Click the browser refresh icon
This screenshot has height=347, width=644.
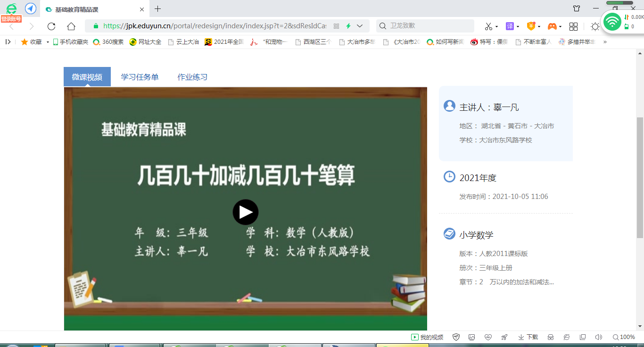(x=51, y=26)
